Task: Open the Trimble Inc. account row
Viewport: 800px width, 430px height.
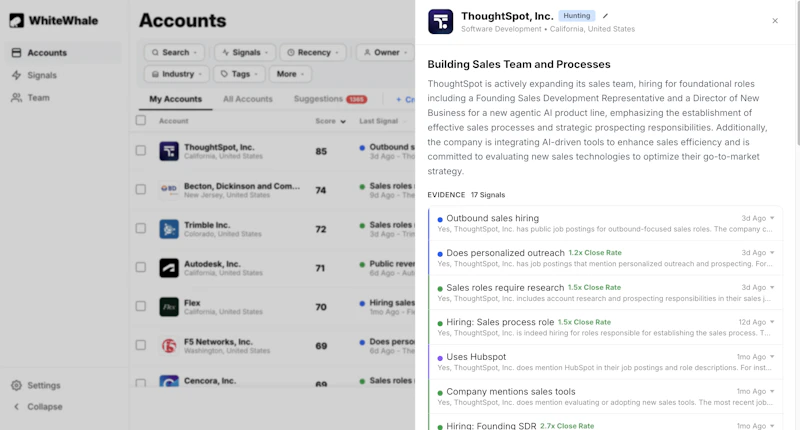Action: click(x=272, y=229)
